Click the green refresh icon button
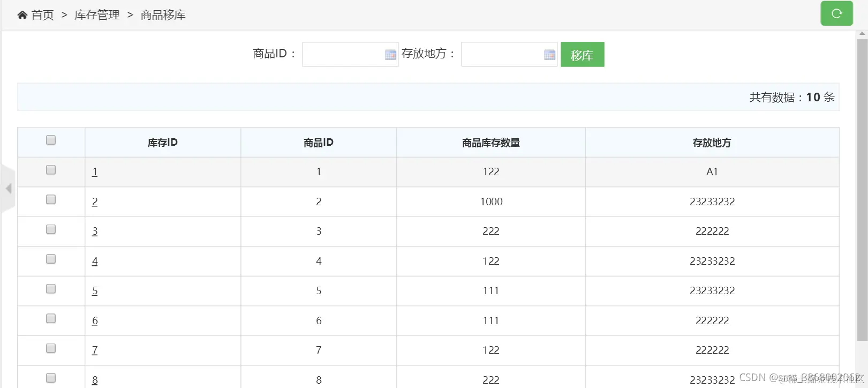Screen dimensions: 868x388 836,13
